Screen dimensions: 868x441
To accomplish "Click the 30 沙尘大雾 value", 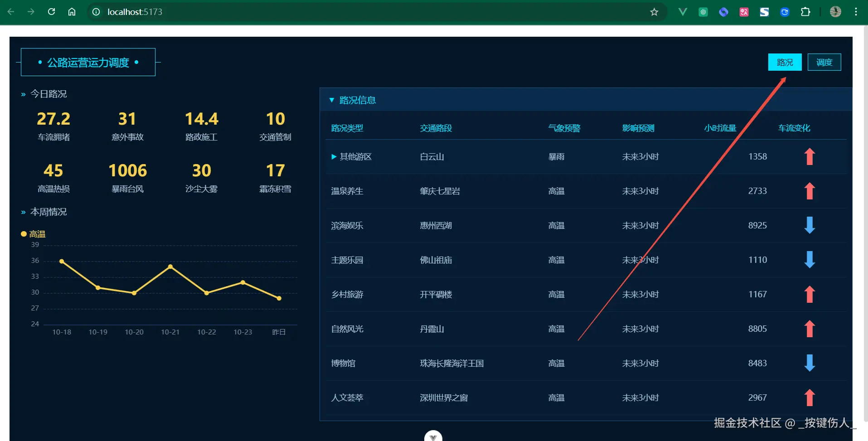I will pyautogui.click(x=202, y=170).
